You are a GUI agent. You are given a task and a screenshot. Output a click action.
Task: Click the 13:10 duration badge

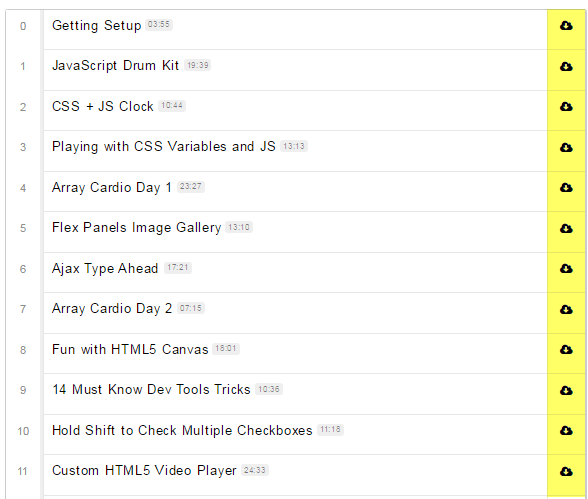pyautogui.click(x=239, y=227)
